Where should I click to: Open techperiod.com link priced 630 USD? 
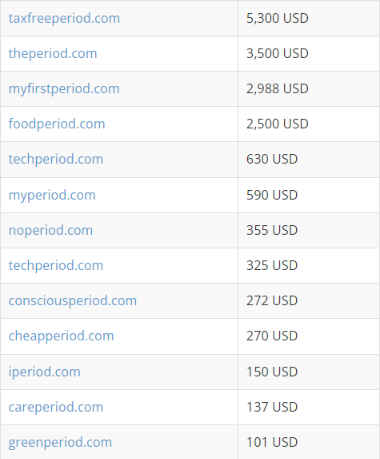(56, 159)
